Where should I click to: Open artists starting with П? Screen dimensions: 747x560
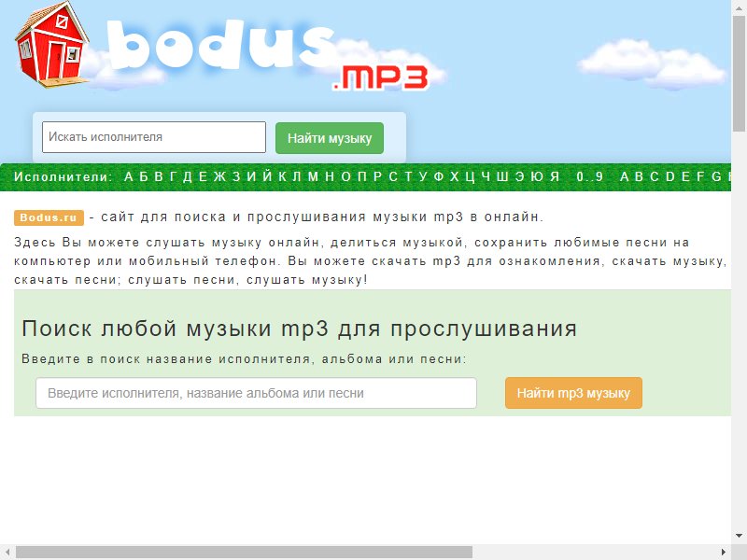point(362,176)
